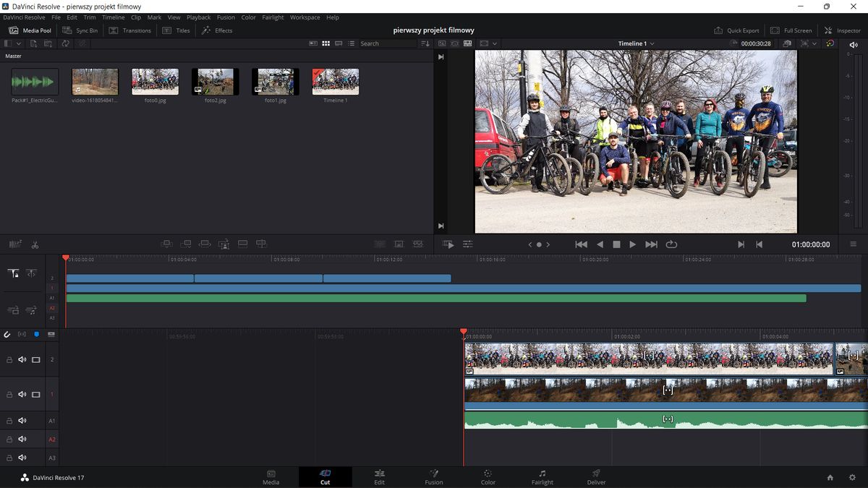Image resolution: width=868 pixels, height=488 pixels.
Task: Mute audio track A1
Action: (x=22, y=420)
